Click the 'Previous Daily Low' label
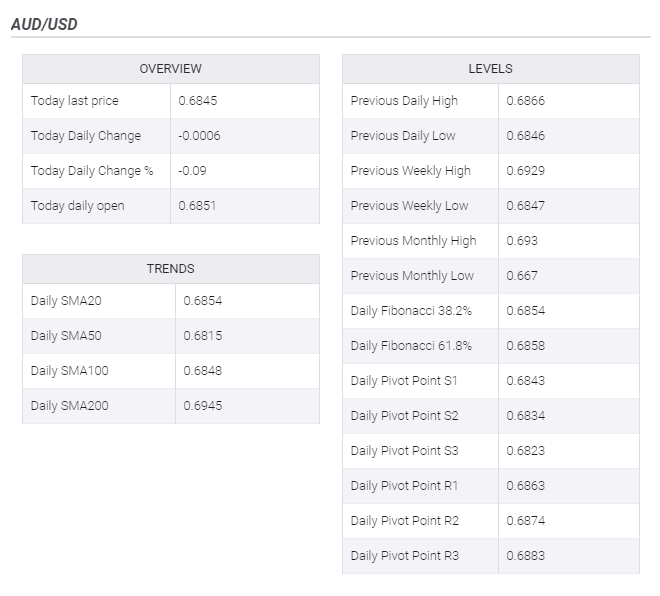Image resolution: width=660 pixels, height=596 pixels. click(x=403, y=136)
